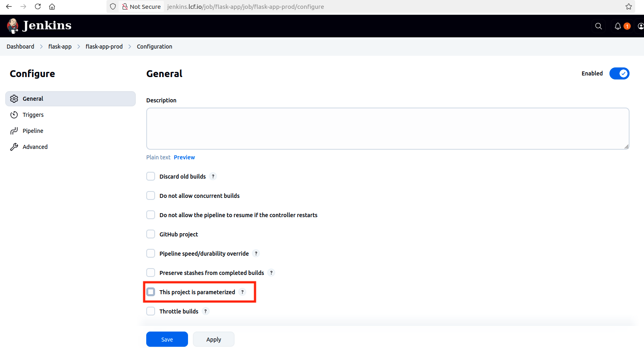Expand chevron after flask-app breadcrumb
The image size is (644, 348).
(x=79, y=47)
